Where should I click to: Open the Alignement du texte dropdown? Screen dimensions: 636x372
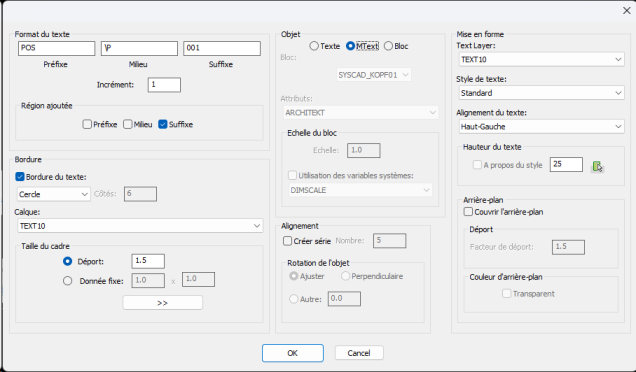(x=541, y=127)
